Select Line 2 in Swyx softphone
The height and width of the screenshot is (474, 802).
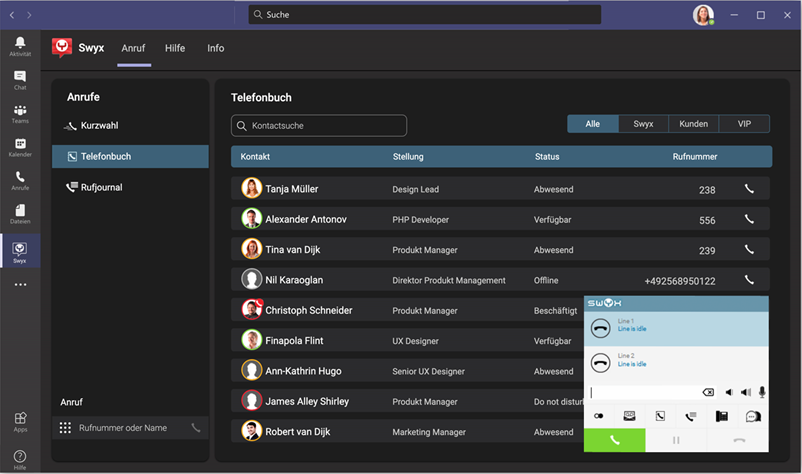click(x=676, y=363)
